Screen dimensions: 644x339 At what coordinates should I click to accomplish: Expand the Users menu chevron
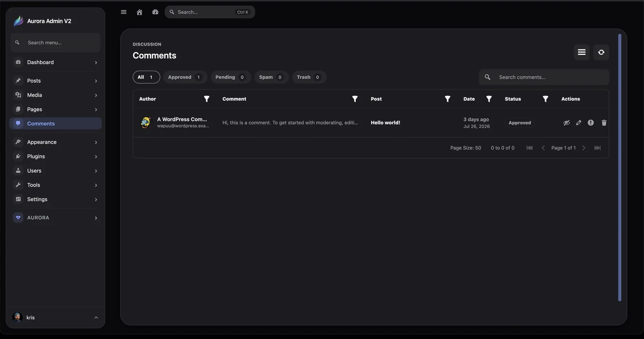[x=96, y=171]
